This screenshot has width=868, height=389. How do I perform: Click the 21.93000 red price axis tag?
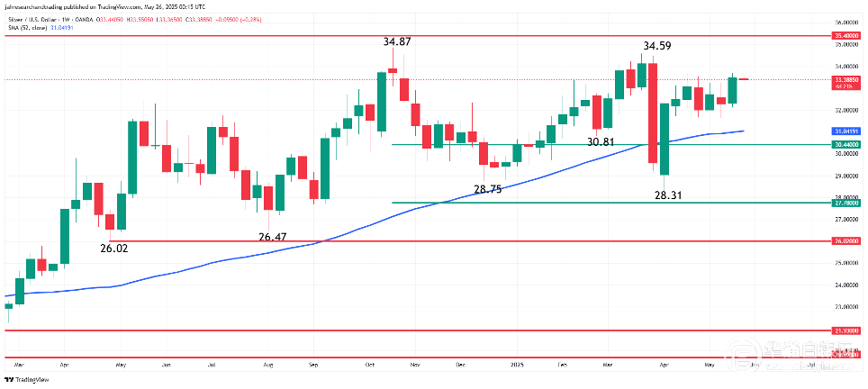tap(845, 331)
